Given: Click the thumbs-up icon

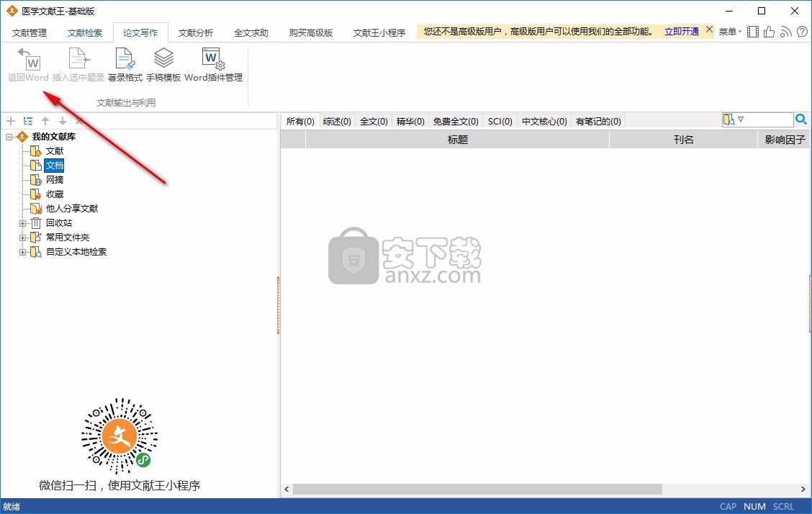Looking at the screenshot, I should tap(769, 32).
